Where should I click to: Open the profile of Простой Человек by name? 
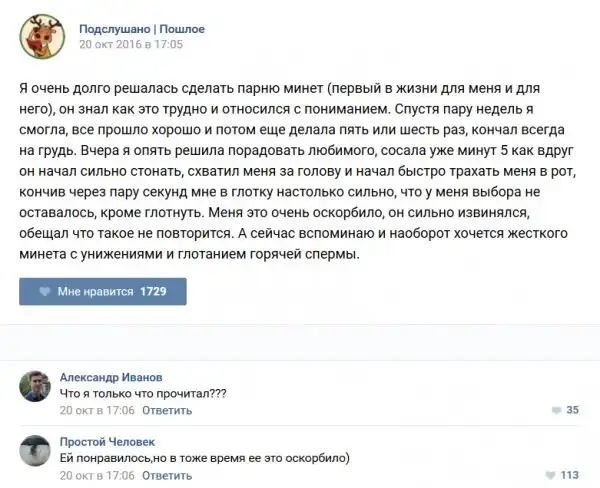(107, 441)
